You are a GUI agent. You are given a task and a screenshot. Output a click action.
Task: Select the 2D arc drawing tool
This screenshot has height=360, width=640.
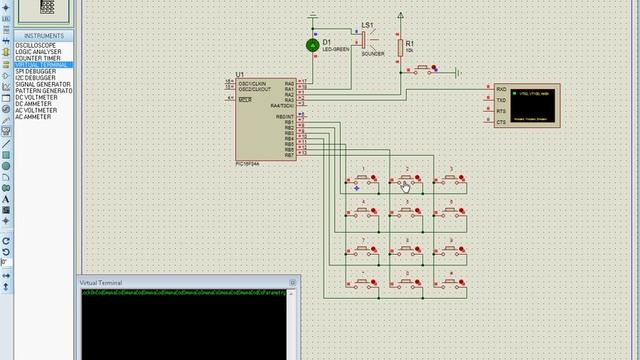pos(6,177)
